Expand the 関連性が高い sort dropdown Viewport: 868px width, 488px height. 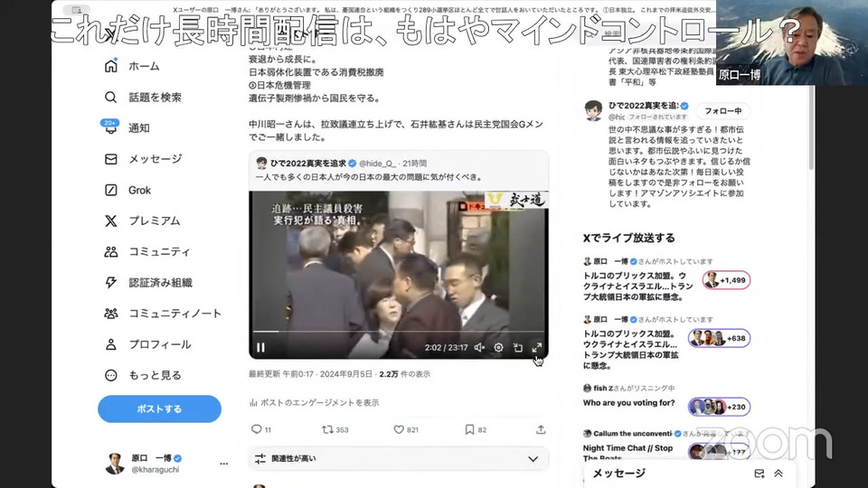[x=399, y=459]
